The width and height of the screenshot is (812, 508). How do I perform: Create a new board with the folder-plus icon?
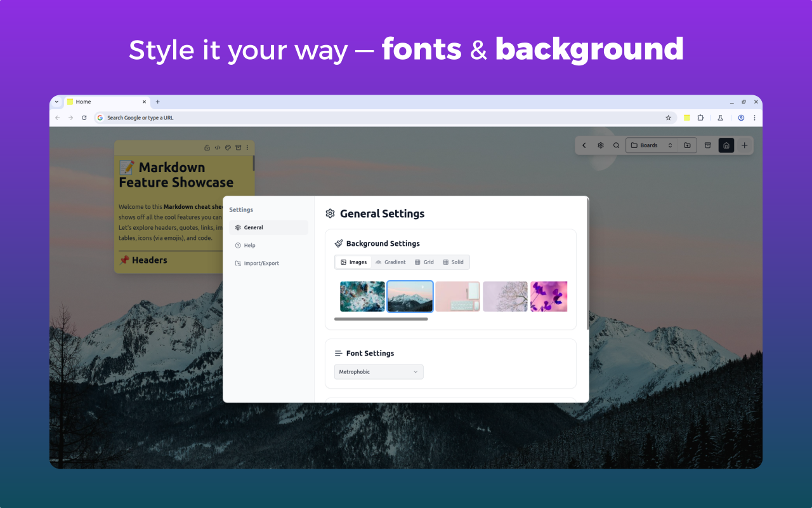point(687,145)
